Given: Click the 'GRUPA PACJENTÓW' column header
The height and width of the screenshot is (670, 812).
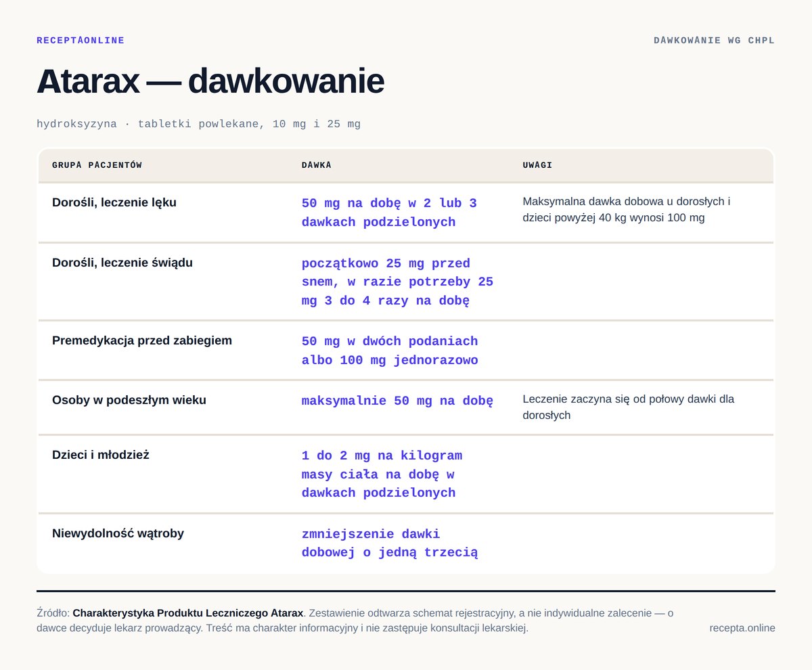Looking at the screenshot, I should point(97,165).
